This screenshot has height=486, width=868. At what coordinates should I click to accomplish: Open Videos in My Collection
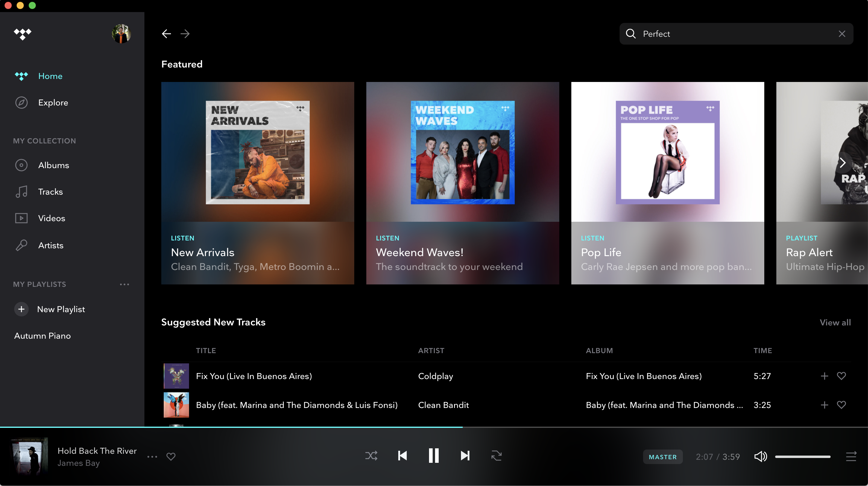coord(52,218)
